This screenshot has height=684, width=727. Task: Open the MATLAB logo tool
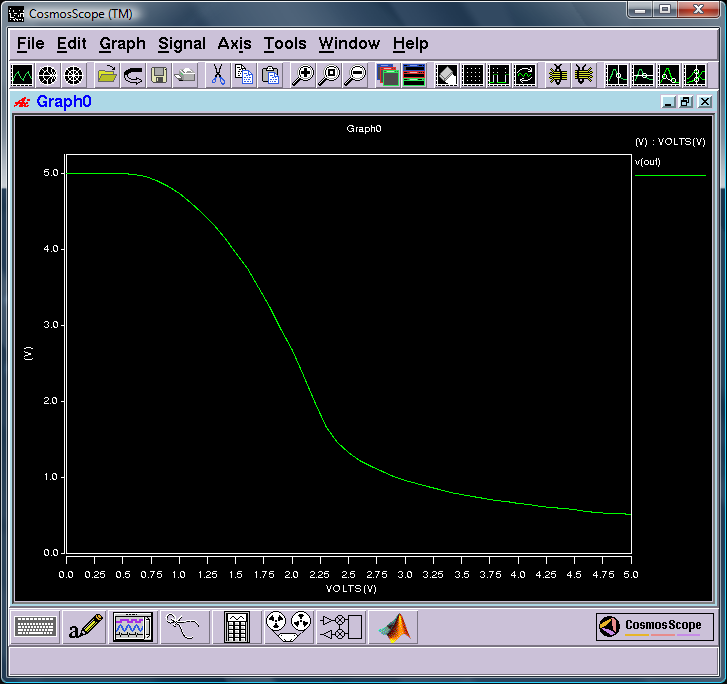click(x=393, y=627)
